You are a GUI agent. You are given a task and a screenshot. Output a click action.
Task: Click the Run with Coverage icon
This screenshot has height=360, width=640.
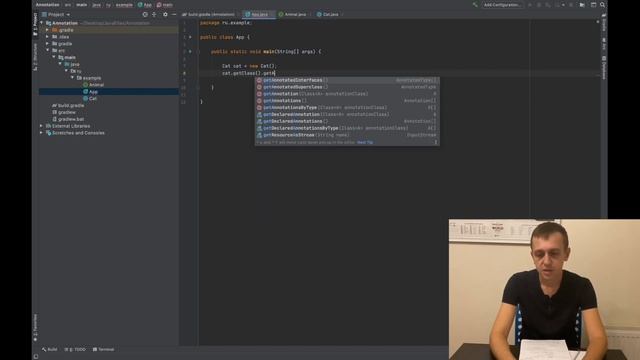tap(548, 5)
